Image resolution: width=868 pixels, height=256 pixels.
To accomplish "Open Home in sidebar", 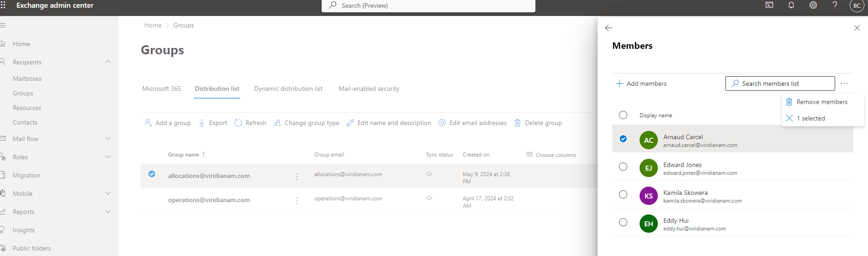I will click(21, 44).
